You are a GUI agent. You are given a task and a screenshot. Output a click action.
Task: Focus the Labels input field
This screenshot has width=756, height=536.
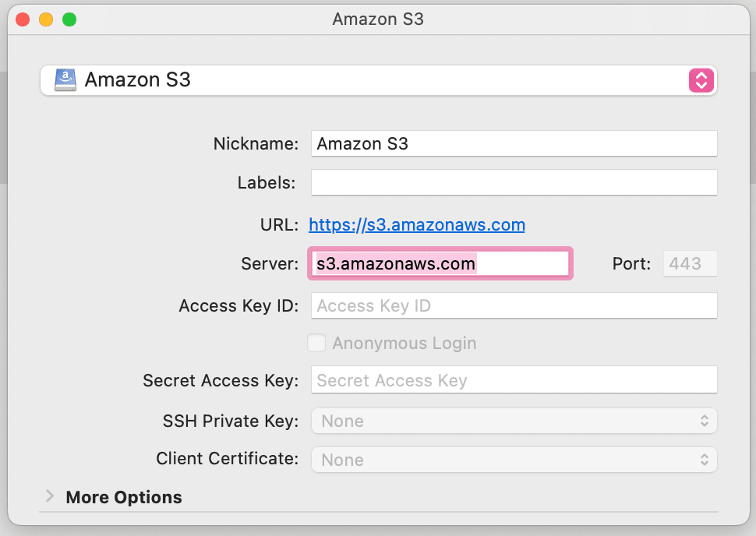514,183
